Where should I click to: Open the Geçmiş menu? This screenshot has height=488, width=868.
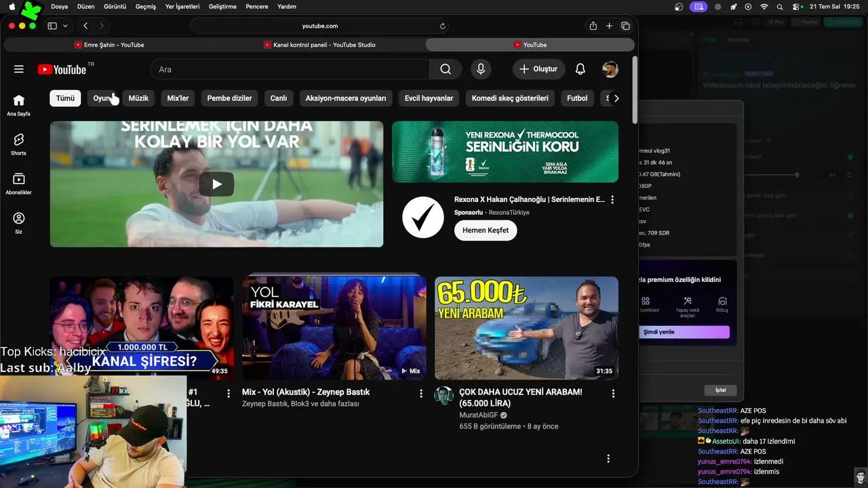click(146, 6)
